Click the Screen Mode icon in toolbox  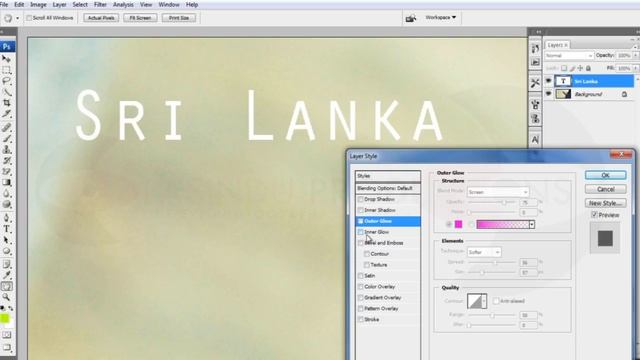point(6,348)
